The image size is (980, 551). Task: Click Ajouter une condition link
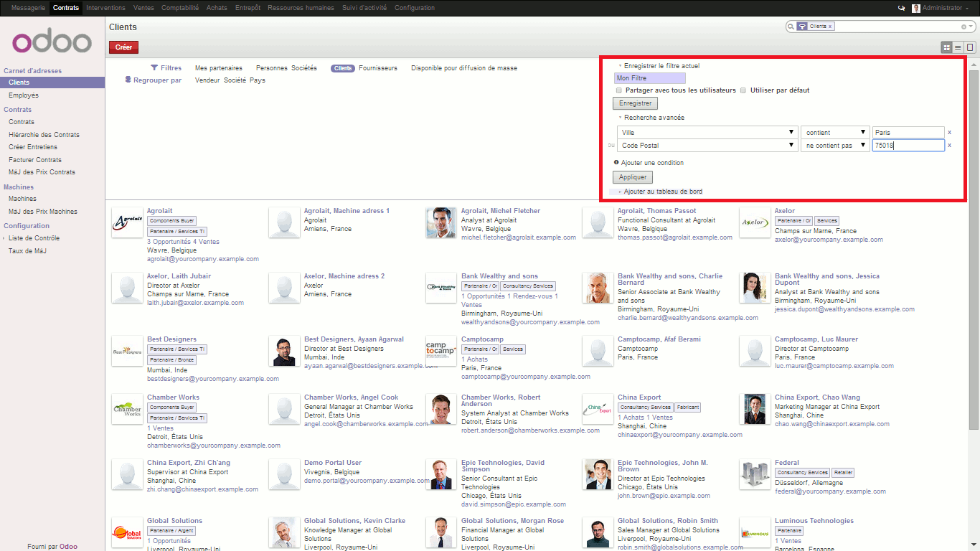[652, 163]
